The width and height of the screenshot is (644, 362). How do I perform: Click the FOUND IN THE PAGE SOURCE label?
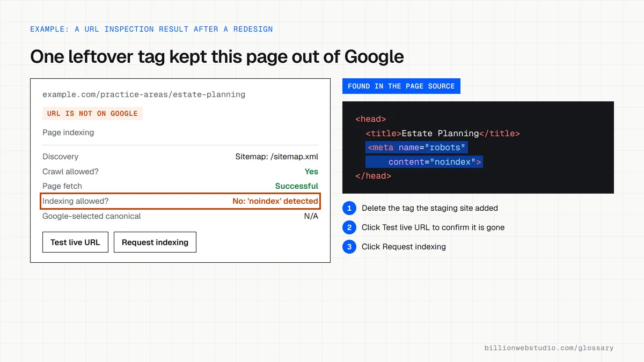(x=401, y=86)
